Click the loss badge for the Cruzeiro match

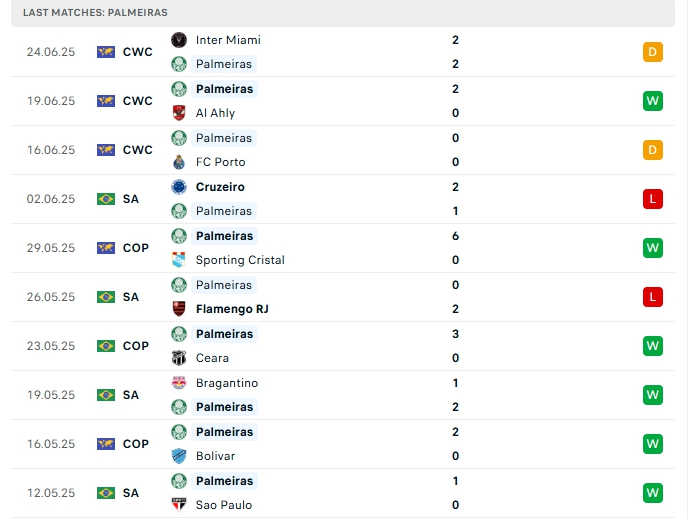(x=653, y=199)
